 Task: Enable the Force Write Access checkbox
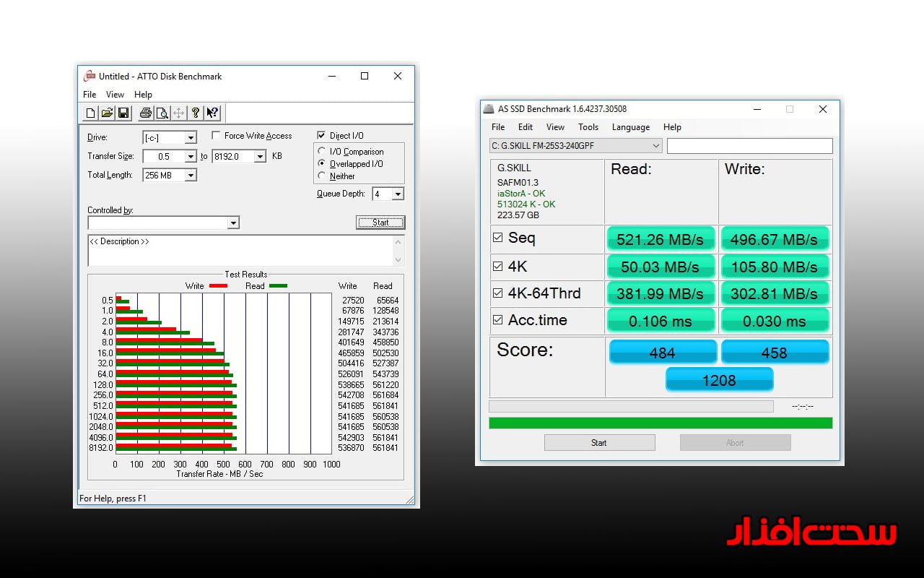coord(217,136)
